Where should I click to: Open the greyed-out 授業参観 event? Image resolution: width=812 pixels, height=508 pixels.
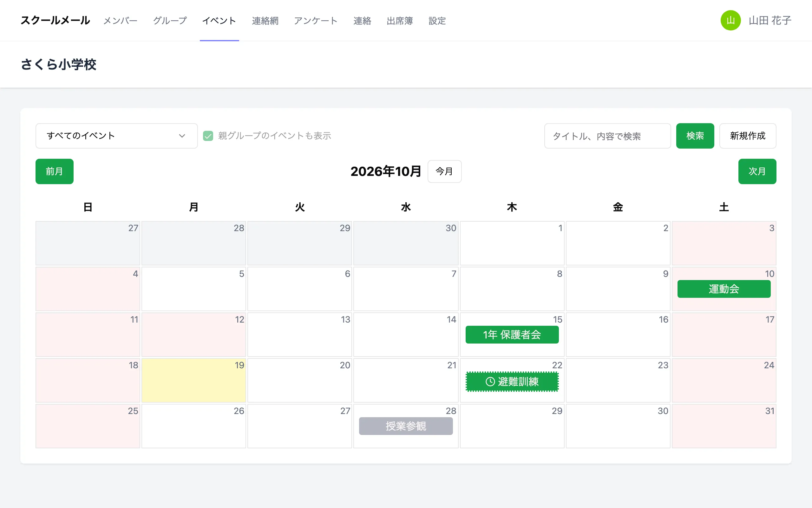tap(406, 426)
